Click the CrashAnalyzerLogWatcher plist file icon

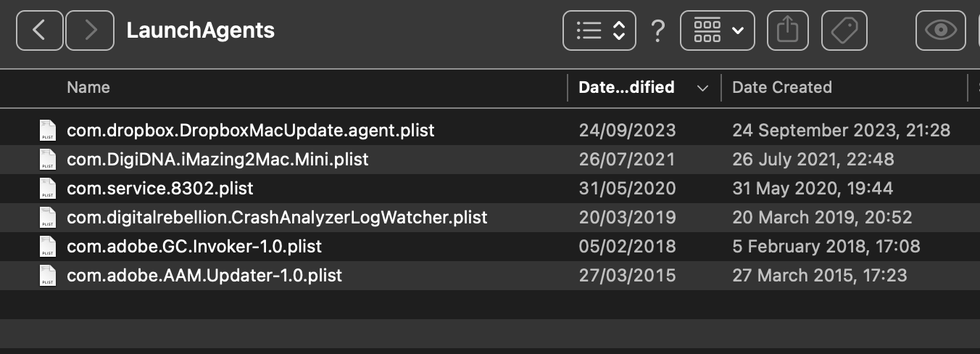coord(48,218)
